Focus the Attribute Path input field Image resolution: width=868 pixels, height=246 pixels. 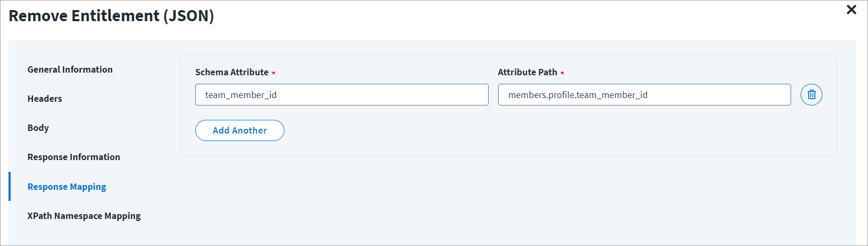click(x=645, y=95)
